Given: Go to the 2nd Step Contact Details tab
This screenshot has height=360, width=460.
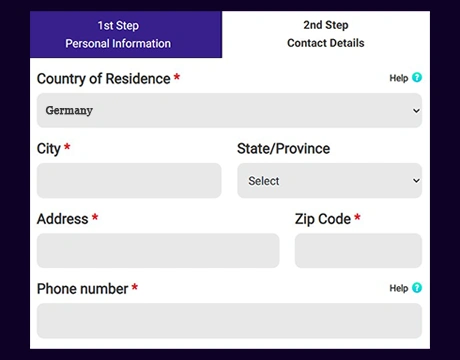Looking at the screenshot, I should click(326, 34).
